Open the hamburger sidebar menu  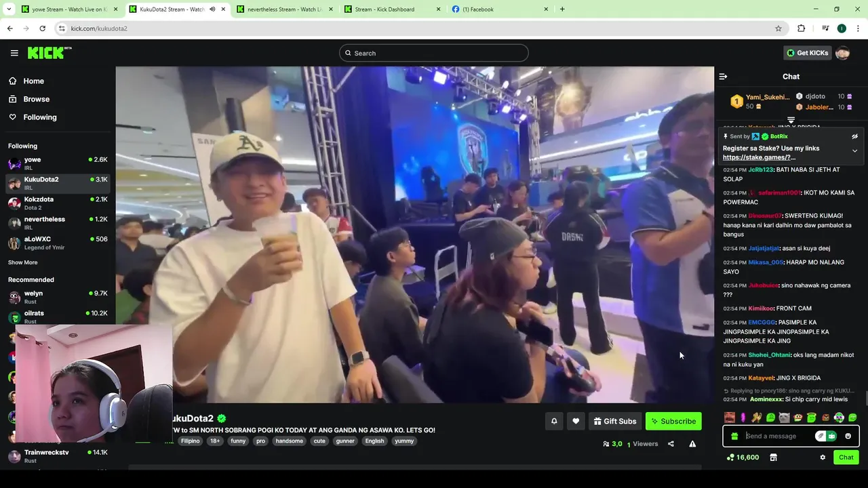(14, 53)
